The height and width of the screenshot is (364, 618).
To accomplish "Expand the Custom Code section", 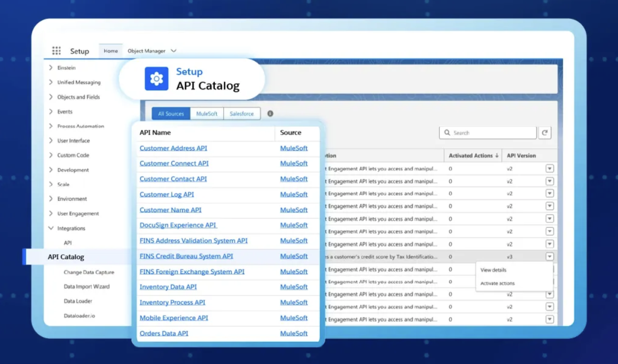I will [x=51, y=155].
